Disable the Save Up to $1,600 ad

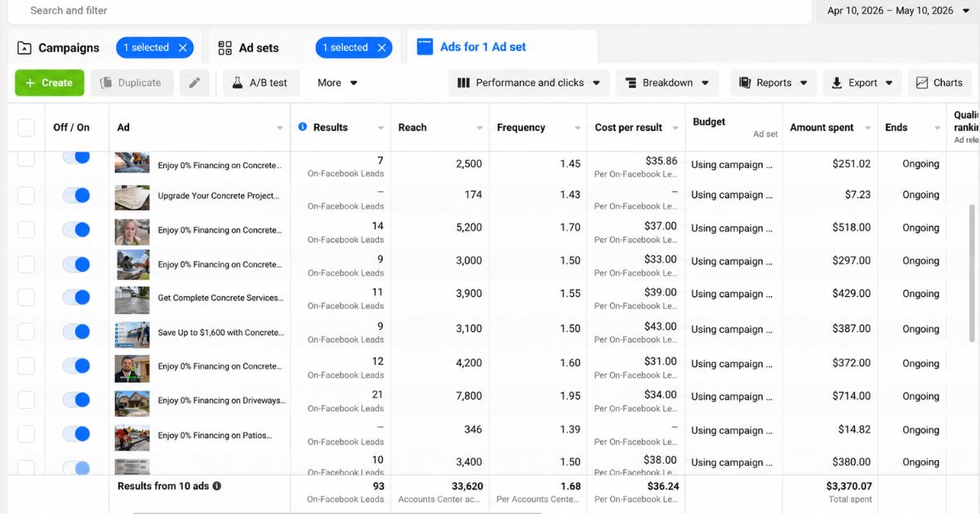76,331
